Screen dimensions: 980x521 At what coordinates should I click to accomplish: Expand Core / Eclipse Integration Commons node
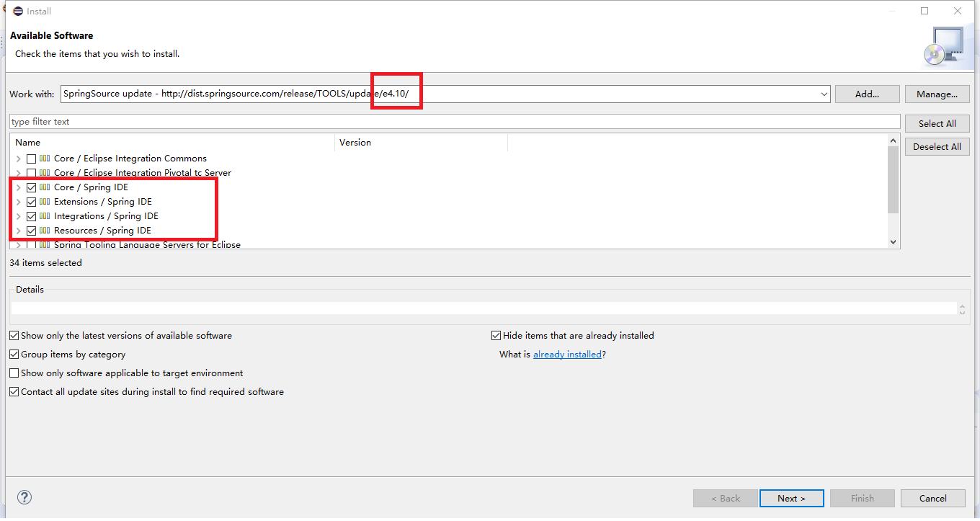(x=18, y=159)
